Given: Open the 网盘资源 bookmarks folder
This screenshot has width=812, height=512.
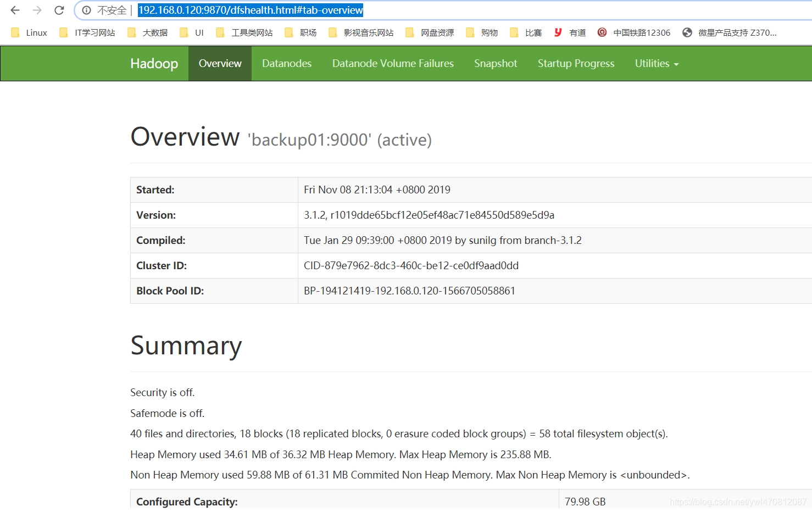Looking at the screenshot, I should (430, 32).
